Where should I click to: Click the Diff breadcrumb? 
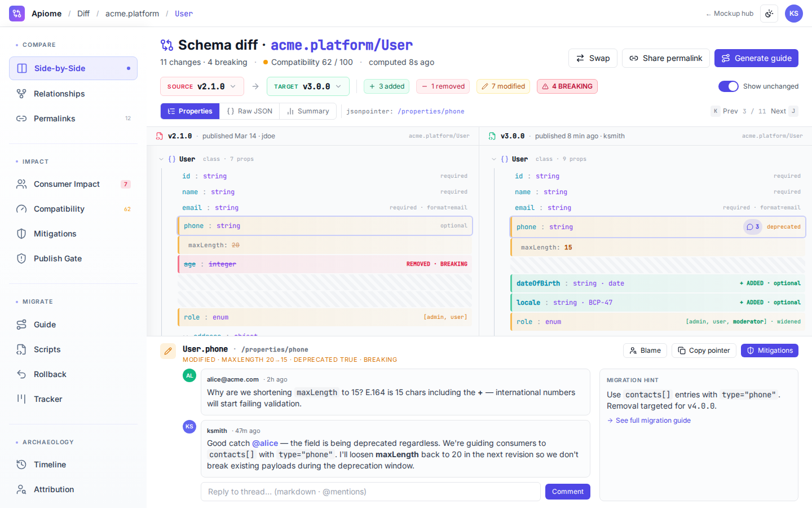pos(83,14)
